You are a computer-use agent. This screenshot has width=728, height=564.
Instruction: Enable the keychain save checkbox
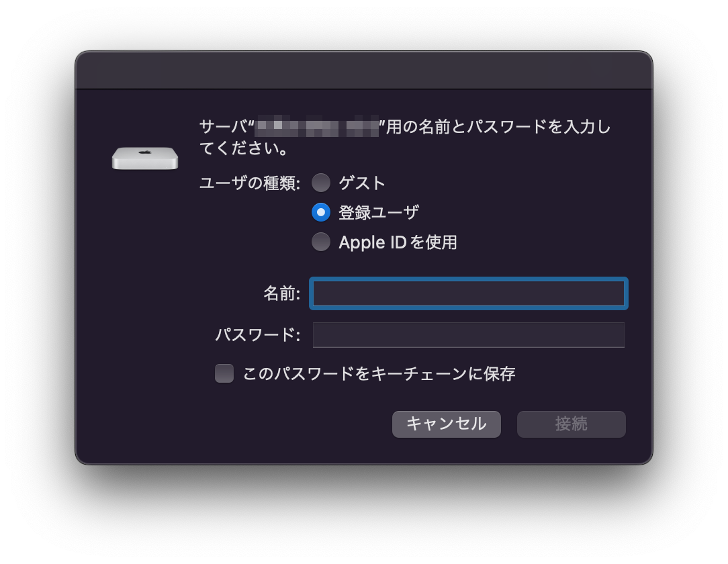(x=224, y=373)
